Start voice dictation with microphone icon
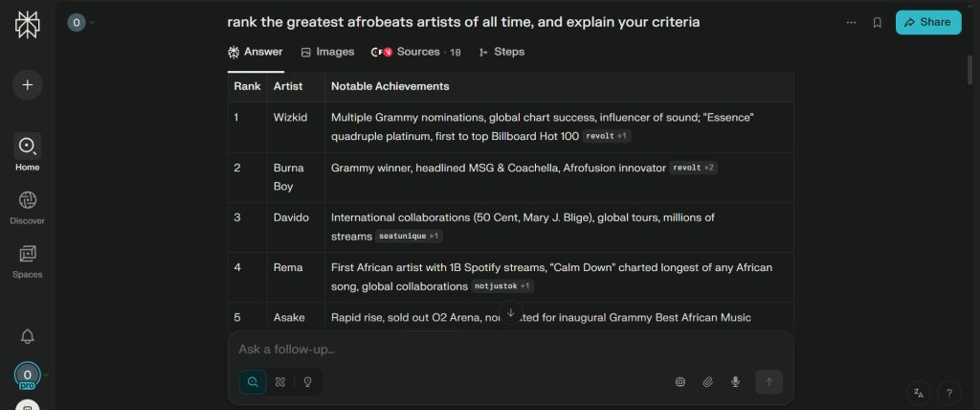Viewport: 980px width, 410px height. point(736,382)
